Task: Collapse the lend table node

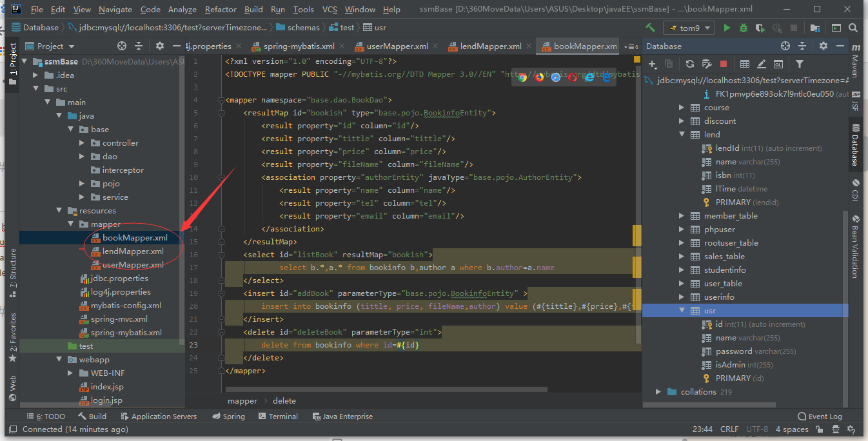Action: [x=682, y=135]
